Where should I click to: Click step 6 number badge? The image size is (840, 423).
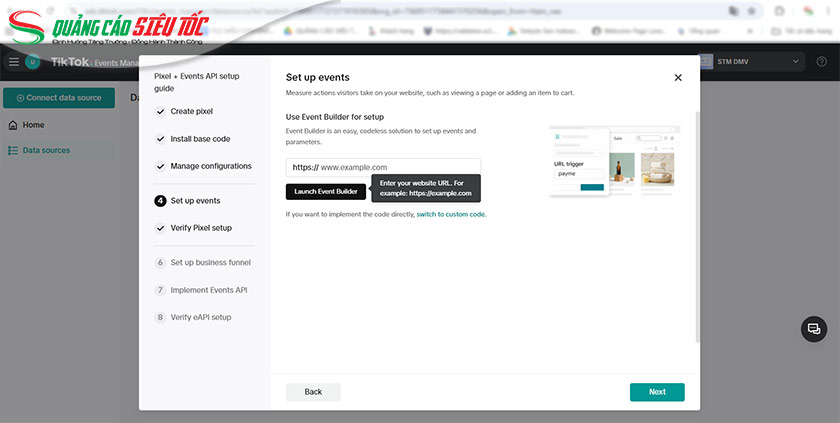160,263
